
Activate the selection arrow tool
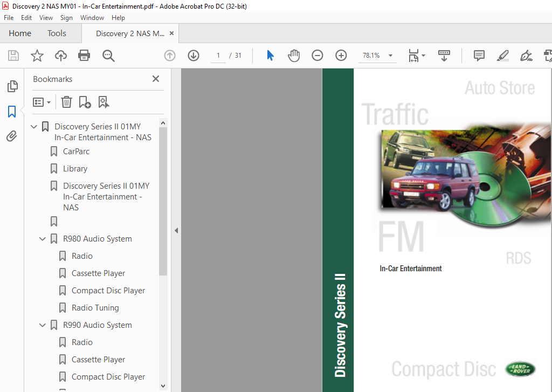tap(270, 56)
